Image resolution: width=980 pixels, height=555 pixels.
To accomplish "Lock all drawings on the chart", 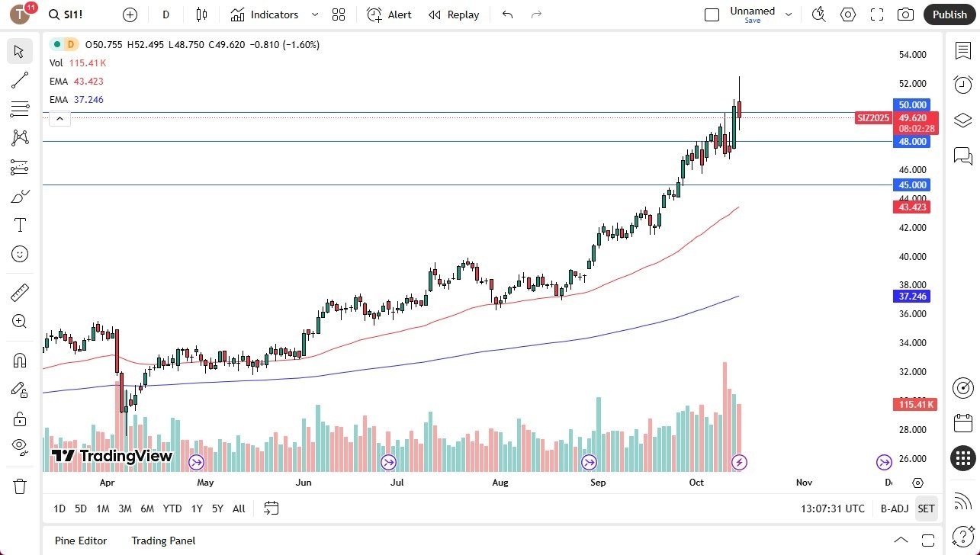I will pyautogui.click(x=19, y=419).
